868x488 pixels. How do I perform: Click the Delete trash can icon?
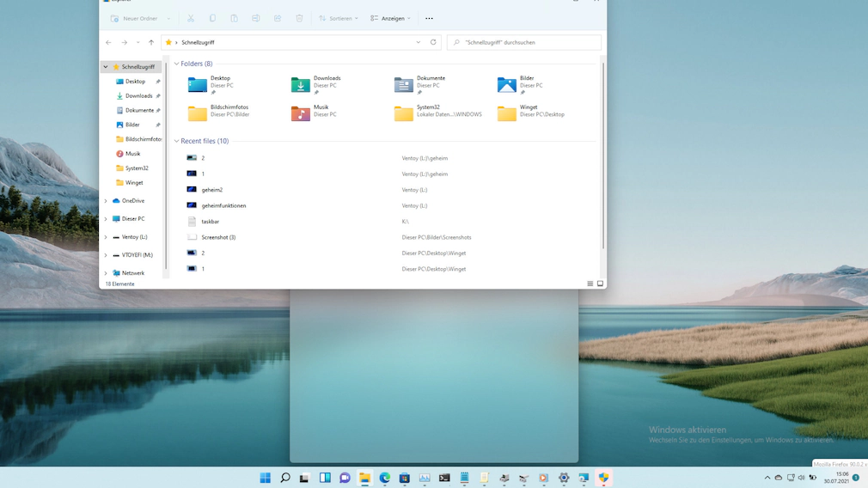[299, 18]
